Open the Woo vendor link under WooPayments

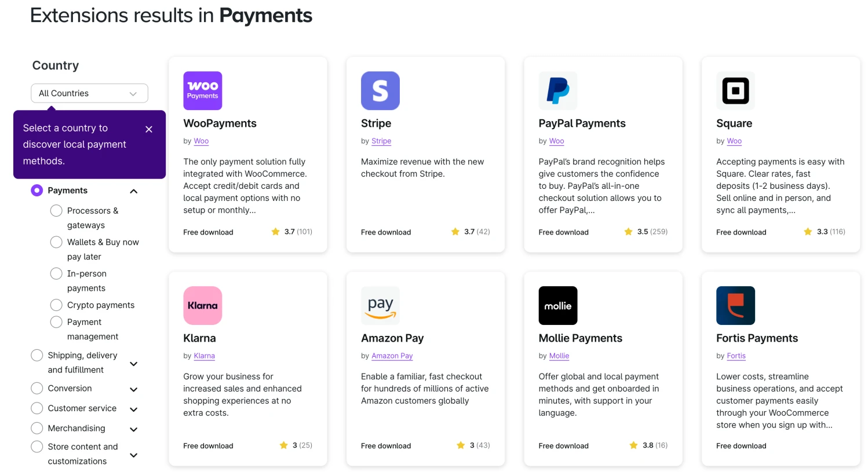[x=201, y=141]
